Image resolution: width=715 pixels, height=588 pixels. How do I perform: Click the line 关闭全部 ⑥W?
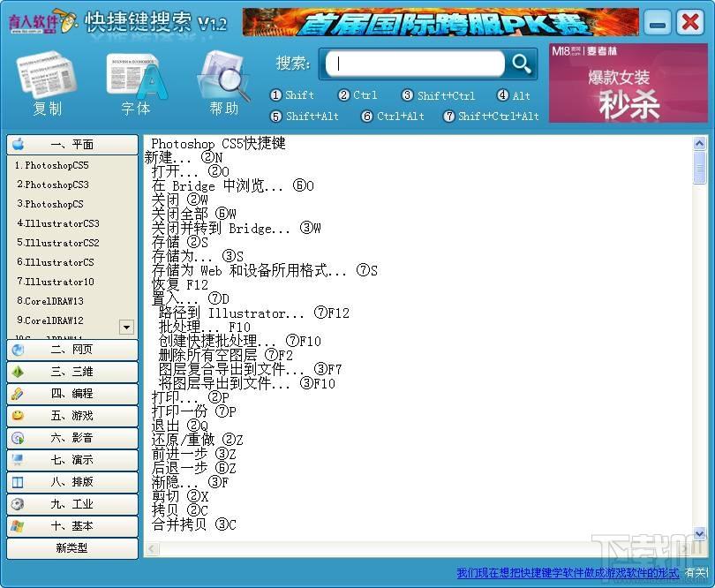click(x=194, y=214)
